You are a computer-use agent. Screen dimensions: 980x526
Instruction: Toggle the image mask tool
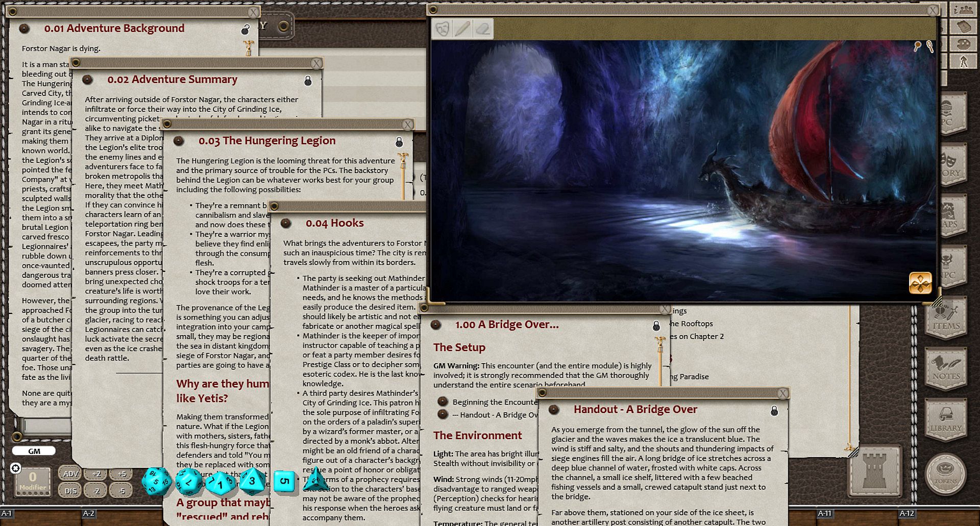click(443, 29)
